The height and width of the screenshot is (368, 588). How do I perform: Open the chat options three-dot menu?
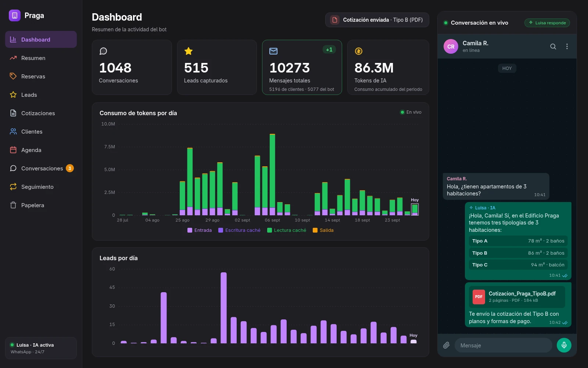point(567,46)
